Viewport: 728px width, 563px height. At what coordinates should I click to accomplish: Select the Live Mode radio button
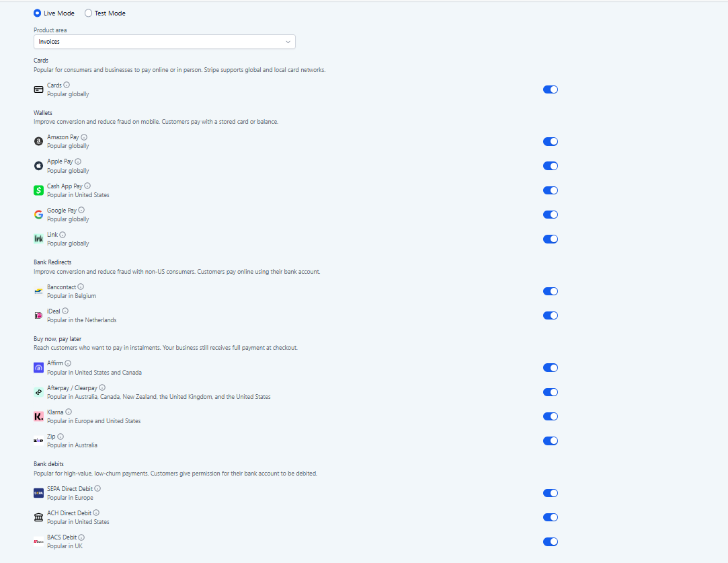[x=37, y=13]
